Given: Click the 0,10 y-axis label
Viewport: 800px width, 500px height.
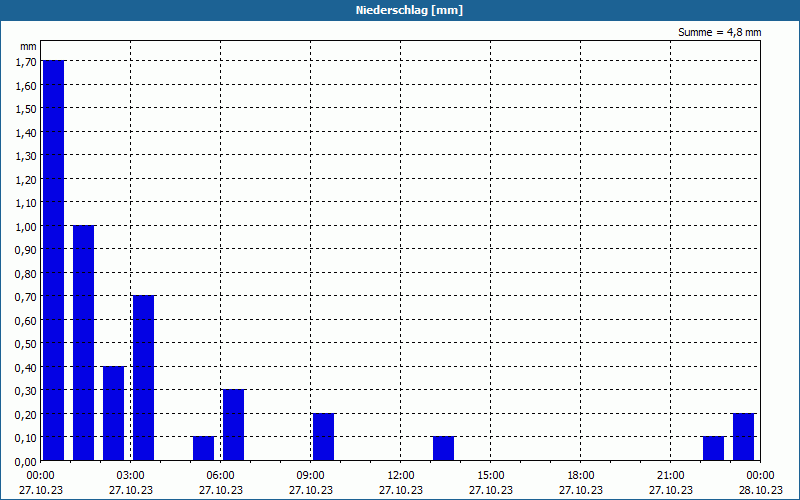Looking at the screenshot, I should pos(26,438).
